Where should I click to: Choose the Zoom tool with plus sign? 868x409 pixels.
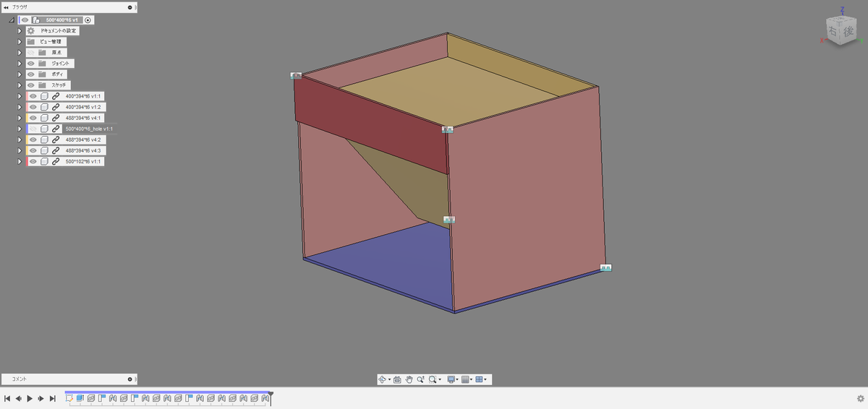click(x=420, y=379)
